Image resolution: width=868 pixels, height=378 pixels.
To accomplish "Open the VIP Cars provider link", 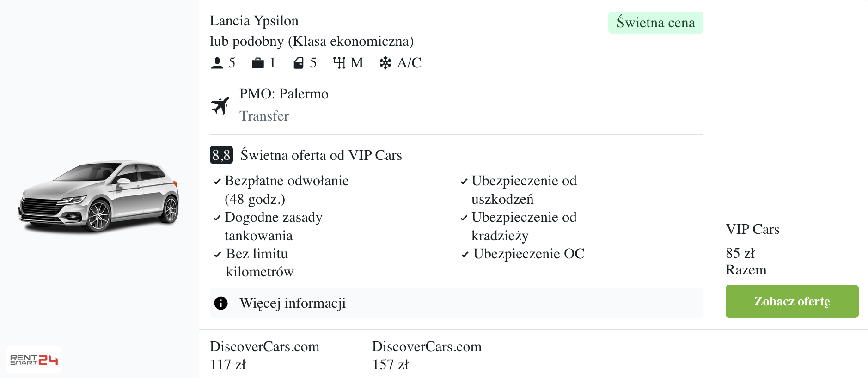I will click(752, 229).
